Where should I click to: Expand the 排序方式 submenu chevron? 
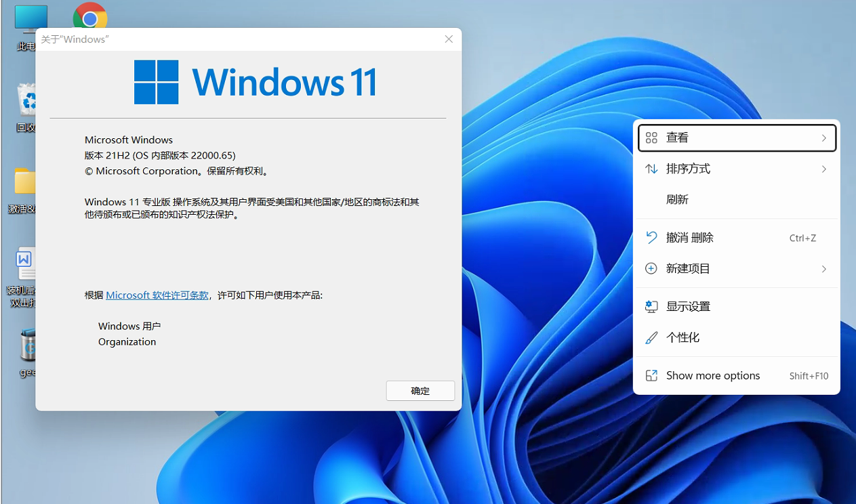pos(823,169)
